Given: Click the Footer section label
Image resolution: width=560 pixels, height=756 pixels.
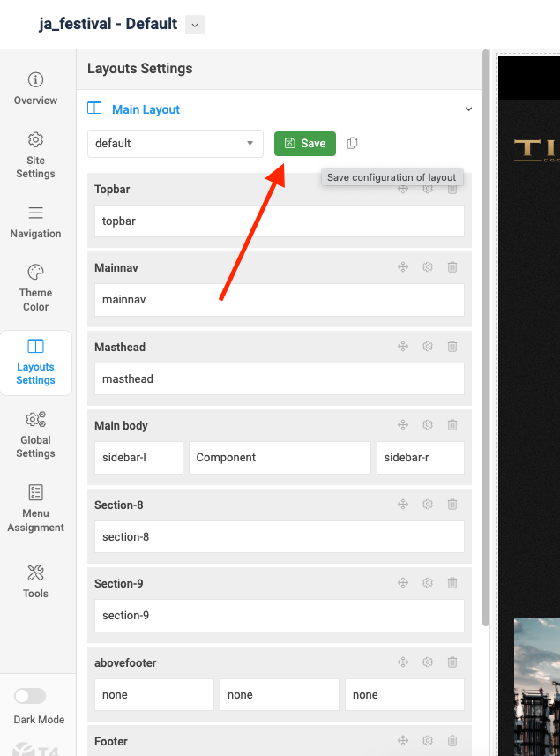Looking at the screenshot, I should click(111, 742).
